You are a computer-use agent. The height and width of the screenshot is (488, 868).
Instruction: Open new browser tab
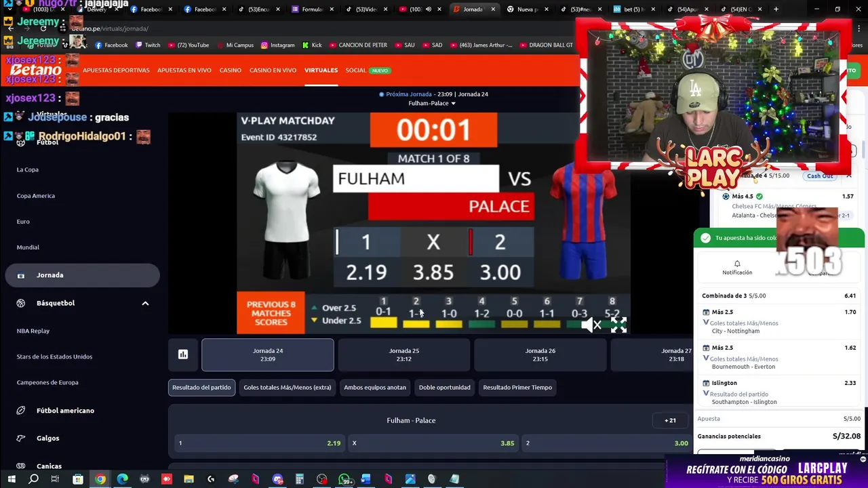pyautogui.click(x=776, y=9)
